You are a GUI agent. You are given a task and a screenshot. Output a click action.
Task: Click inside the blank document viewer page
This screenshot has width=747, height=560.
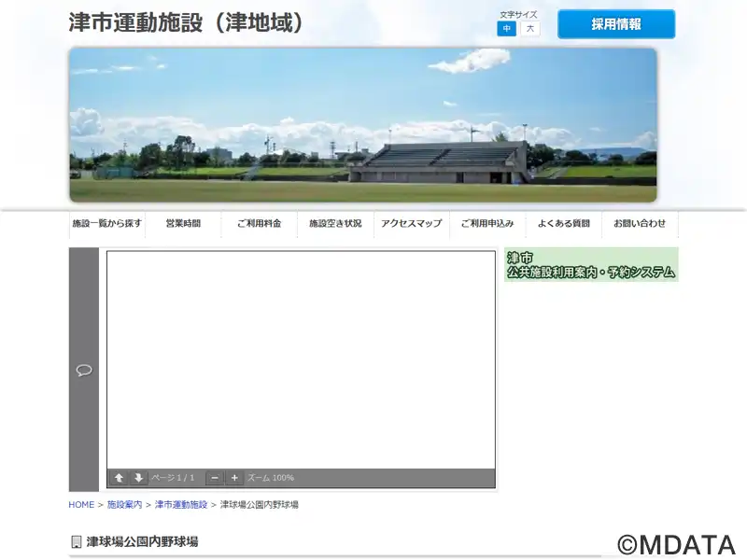pos(301,360)
